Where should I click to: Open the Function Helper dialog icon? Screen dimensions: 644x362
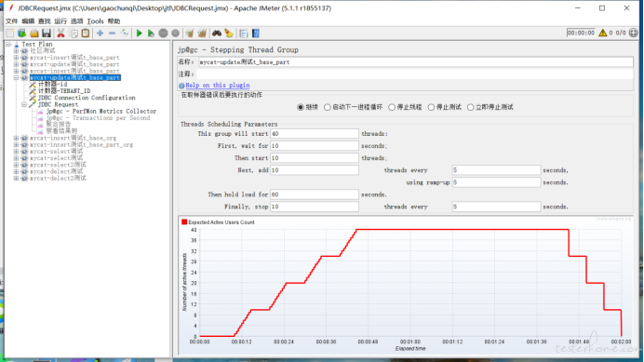click(243, 34)
